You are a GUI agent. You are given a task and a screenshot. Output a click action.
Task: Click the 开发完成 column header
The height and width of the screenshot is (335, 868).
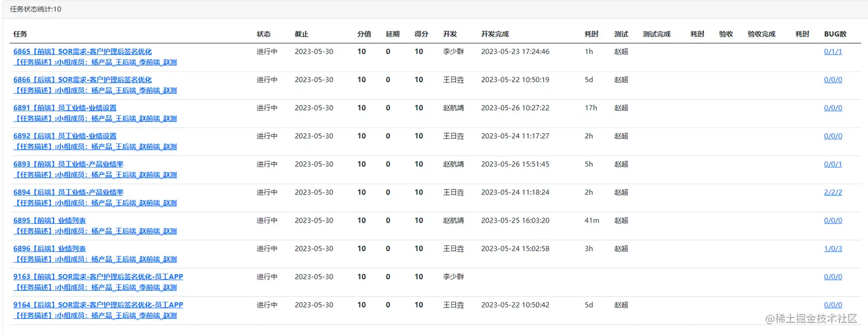point(495,34)
